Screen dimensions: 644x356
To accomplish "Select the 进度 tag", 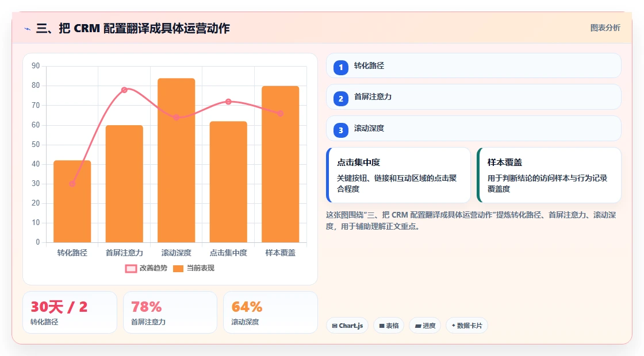I will 425,326.
